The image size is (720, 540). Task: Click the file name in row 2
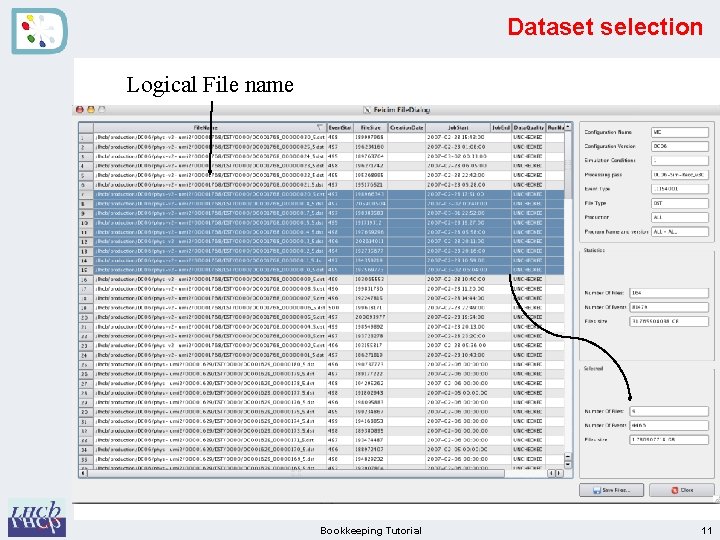point(210,147)
